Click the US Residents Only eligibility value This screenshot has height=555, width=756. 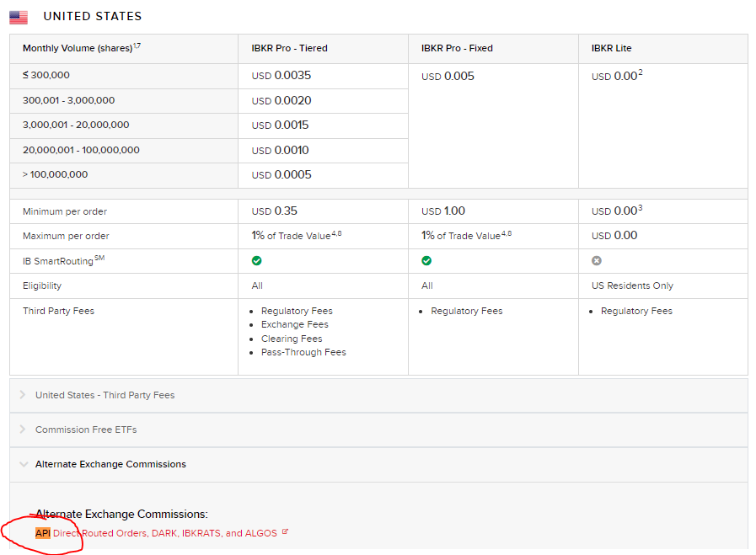coord(632,286)
